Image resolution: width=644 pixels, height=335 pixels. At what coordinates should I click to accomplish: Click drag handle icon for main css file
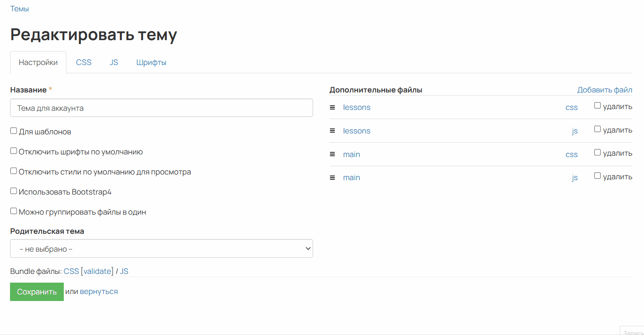332,154
